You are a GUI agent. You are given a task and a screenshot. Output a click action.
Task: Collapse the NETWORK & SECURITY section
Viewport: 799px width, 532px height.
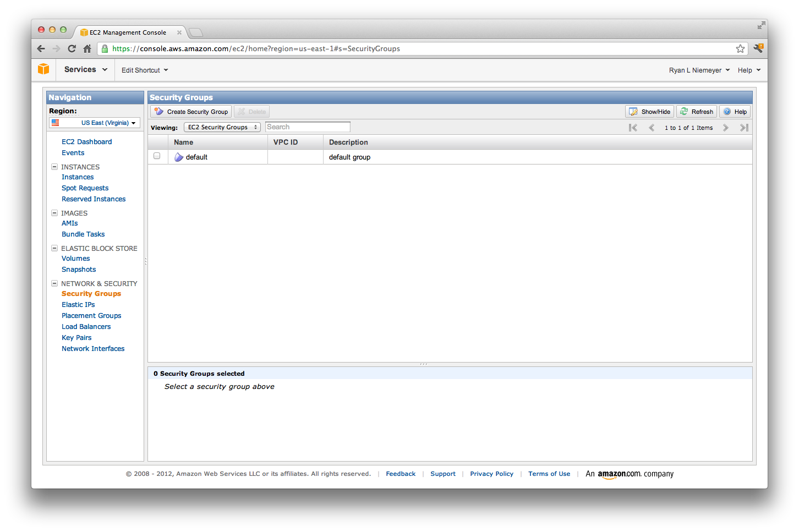[54, 283]
